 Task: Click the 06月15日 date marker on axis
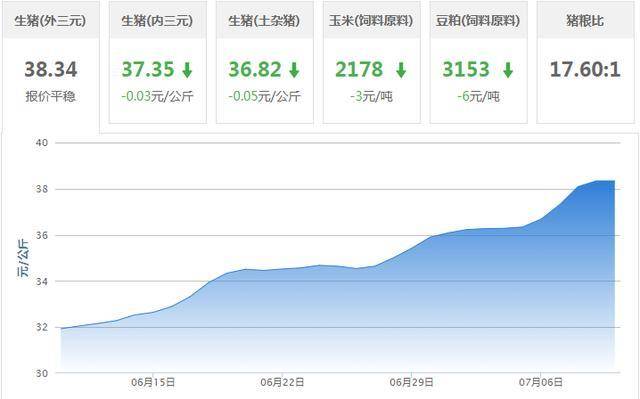pyautogui.click(x=153, y=382)
